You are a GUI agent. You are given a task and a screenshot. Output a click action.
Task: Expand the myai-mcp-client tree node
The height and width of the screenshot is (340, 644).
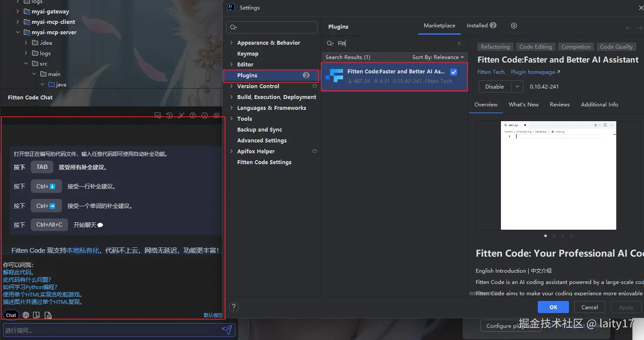pos(18,22)
